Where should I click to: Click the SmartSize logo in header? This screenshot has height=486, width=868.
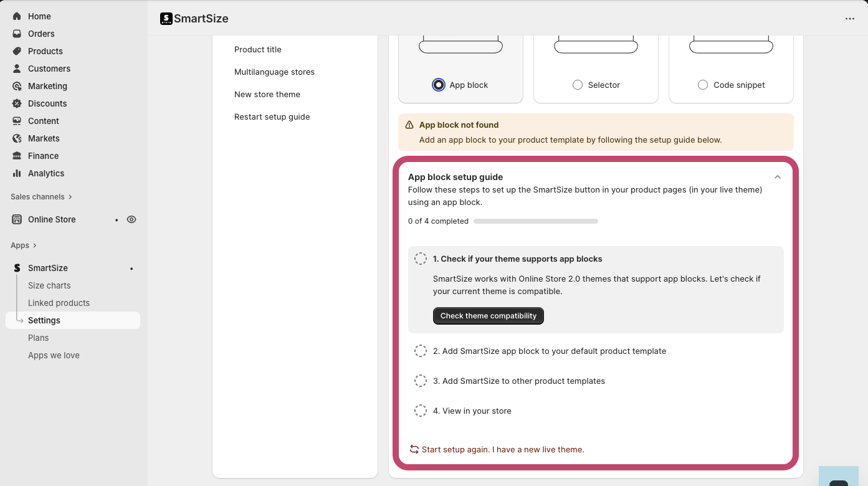click(166, 19)
